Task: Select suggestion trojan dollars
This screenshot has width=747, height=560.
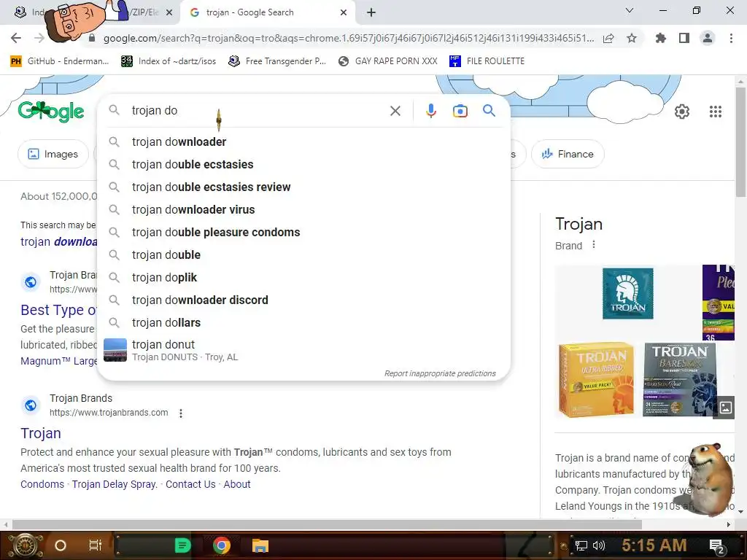Action: pos(303,323)
